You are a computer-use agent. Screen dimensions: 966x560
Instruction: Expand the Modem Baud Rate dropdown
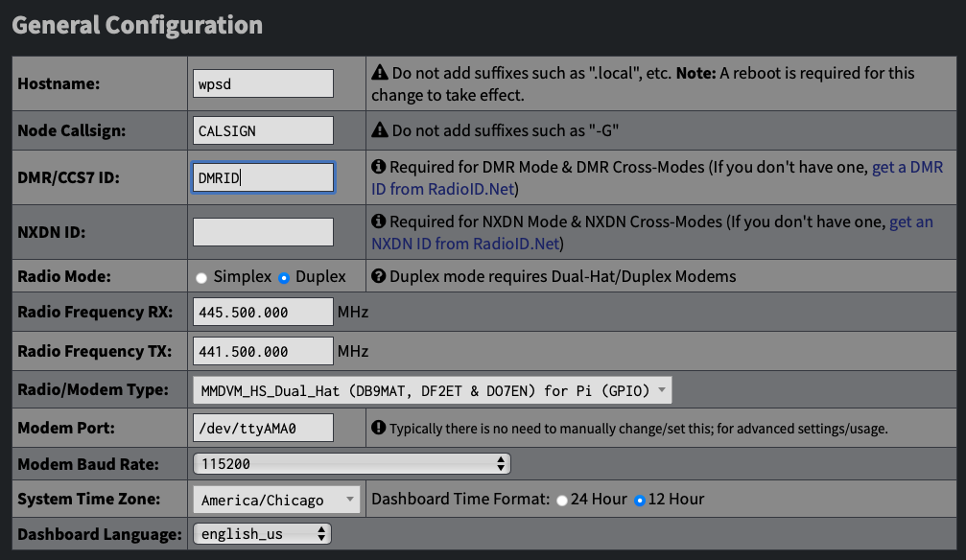[x=351, y=464]
